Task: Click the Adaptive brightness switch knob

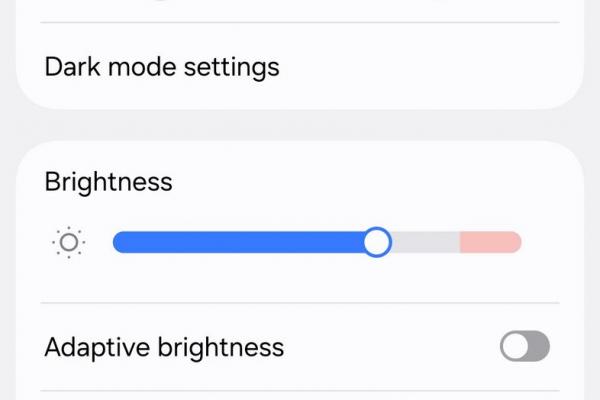Action: click(514, 347)
